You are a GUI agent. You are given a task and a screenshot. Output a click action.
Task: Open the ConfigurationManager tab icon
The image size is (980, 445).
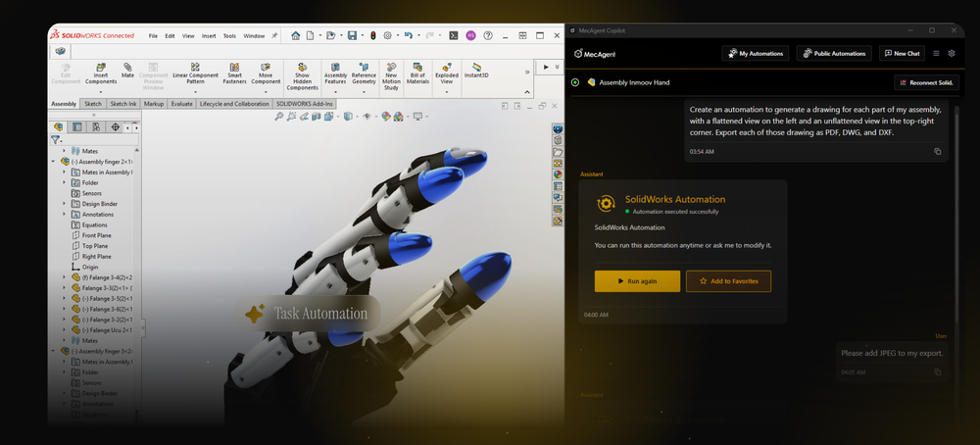click(x=96, y=126)
